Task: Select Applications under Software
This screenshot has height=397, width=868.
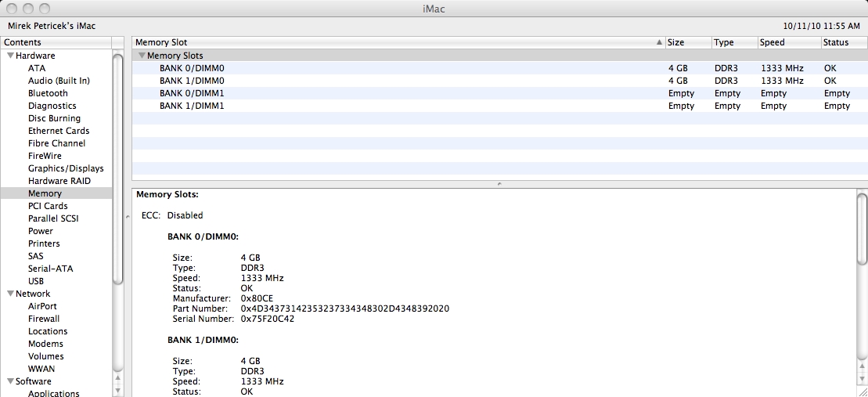Action: [54, 394]
